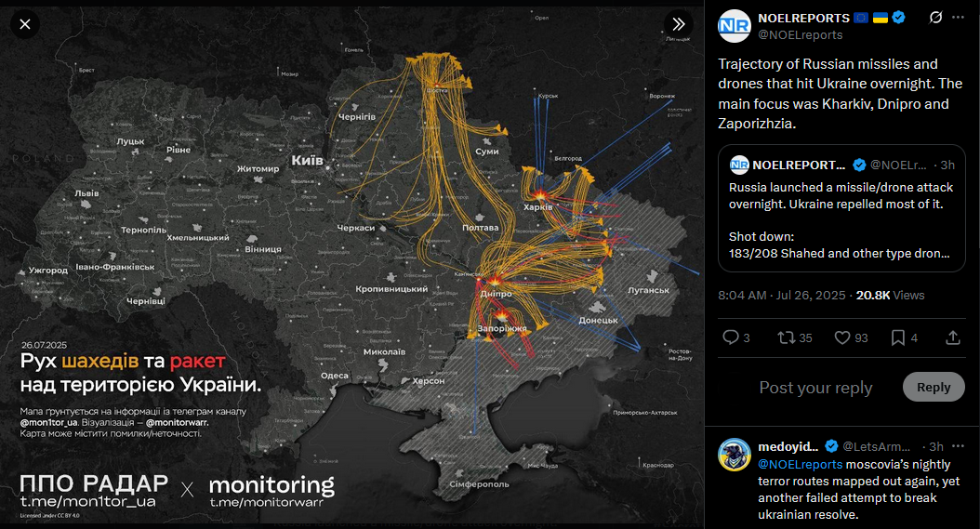Viewport: 980px width, 529px height.
Task: Click the repost icon with 35
Action: (794, 337)
